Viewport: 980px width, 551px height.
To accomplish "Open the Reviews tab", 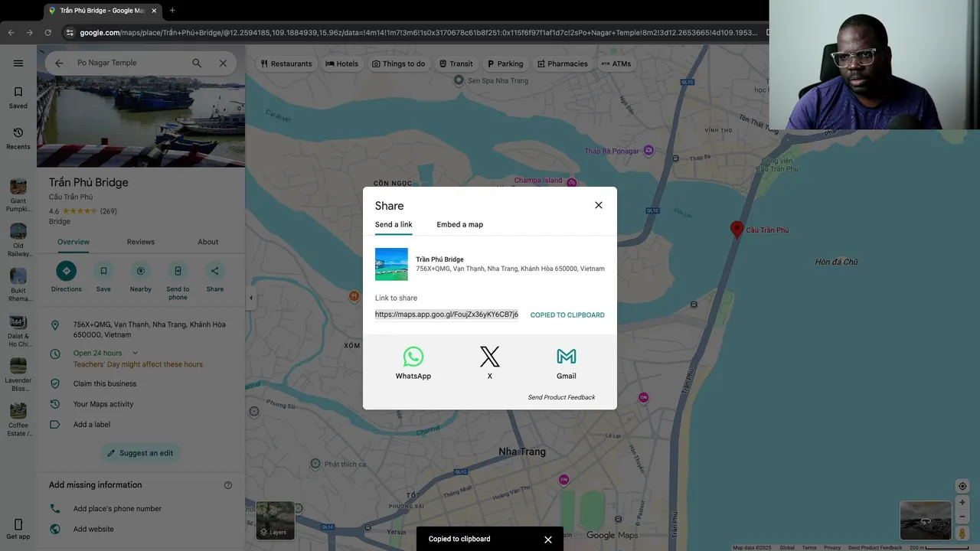I will tap(141, 242).
